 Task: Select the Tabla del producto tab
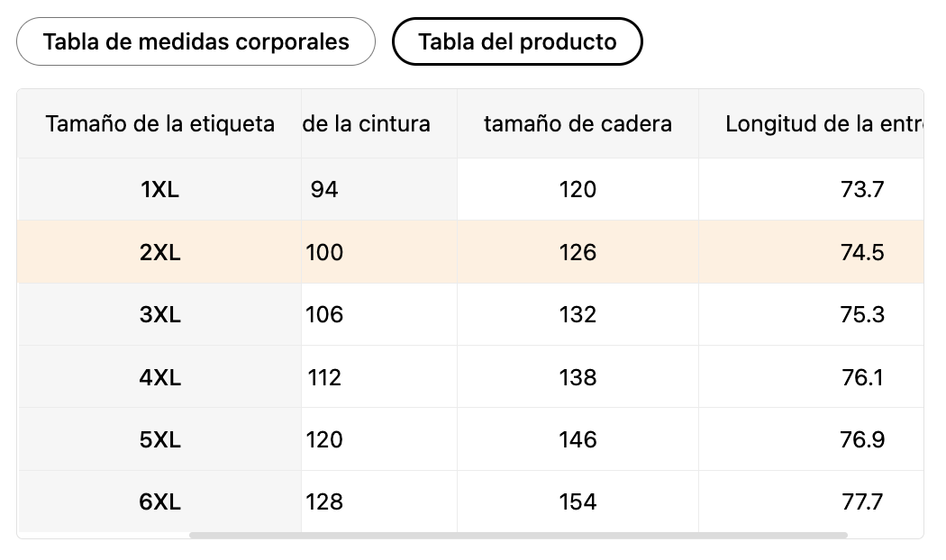[x=517, y=41]
